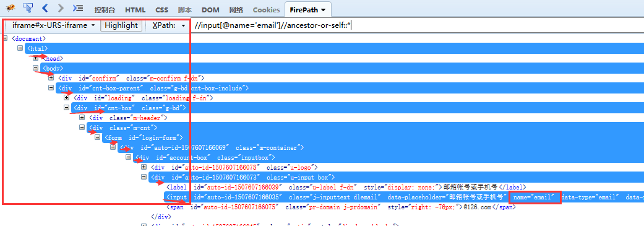This screenshot has height=226, width=644.
Task: Switch to the DOM tab
Action: point(210,9)
